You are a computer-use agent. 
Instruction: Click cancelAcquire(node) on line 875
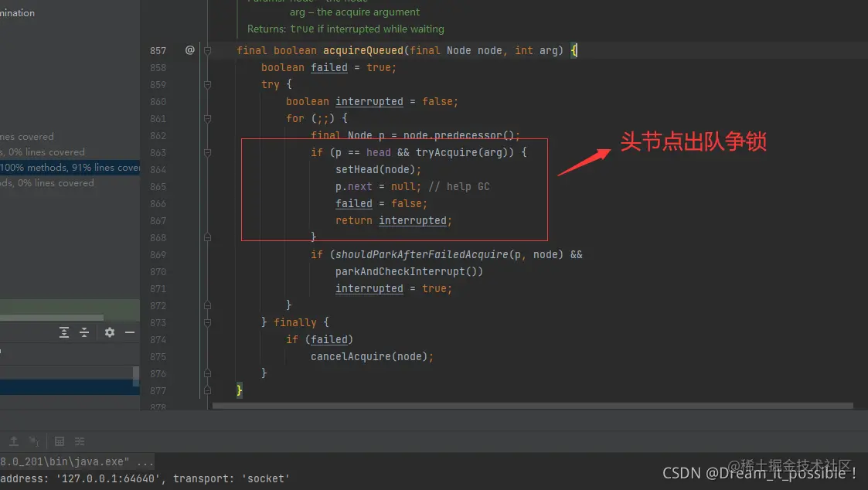coord(372,356)
